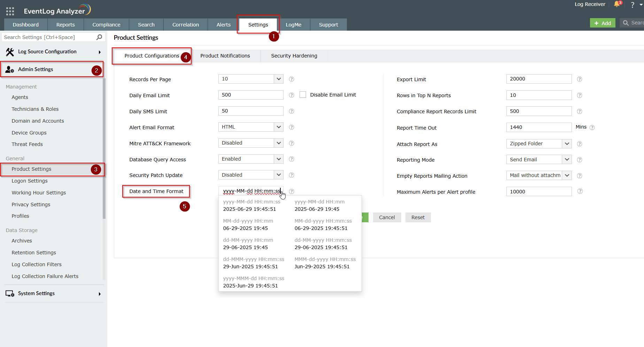Open Working Hour Settings in sidebar
The image size is (644, 347).
point(39,193)
